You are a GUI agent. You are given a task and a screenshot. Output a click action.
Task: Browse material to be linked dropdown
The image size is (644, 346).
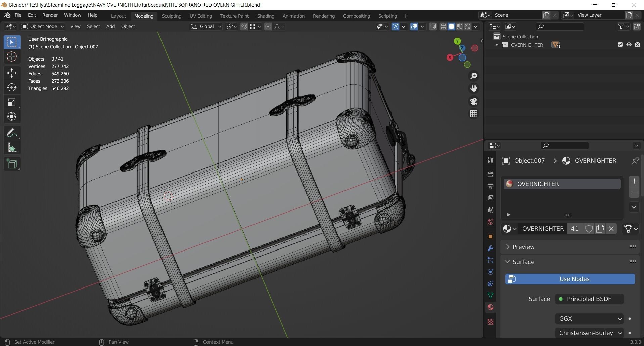click(509, 229)
